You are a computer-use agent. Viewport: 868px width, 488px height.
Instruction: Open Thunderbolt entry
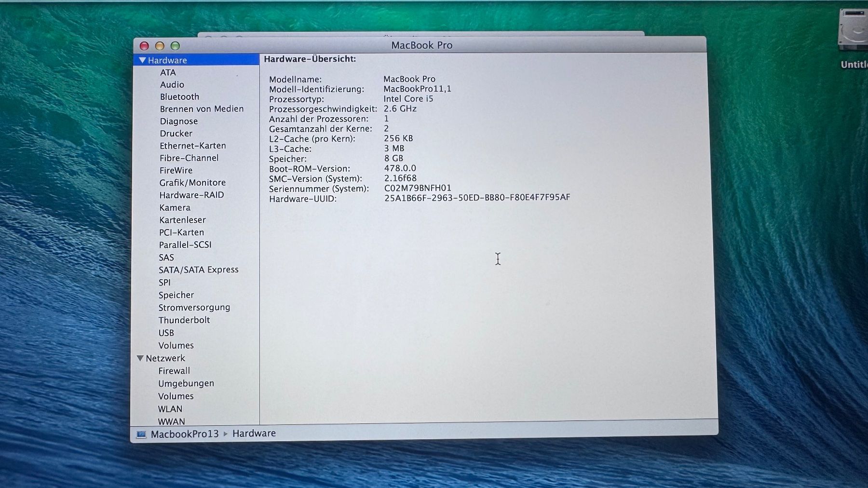[184, 320]
